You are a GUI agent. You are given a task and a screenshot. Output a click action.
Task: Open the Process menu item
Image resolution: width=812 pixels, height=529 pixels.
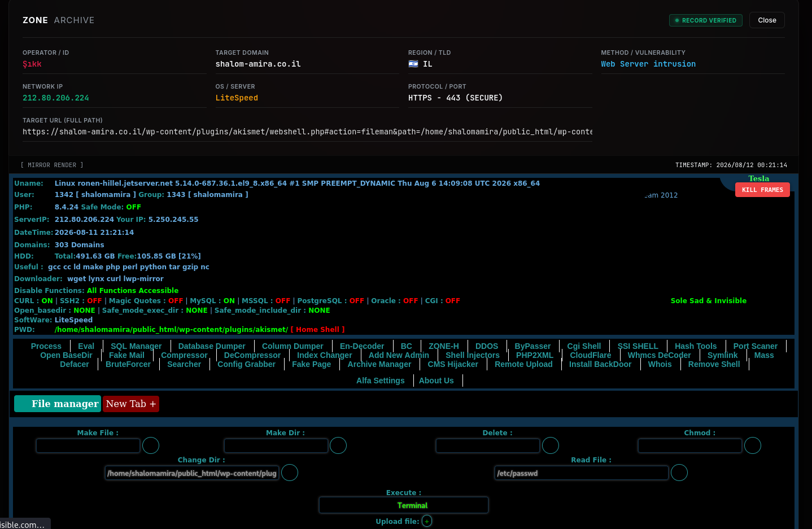[x=46, y=346]
